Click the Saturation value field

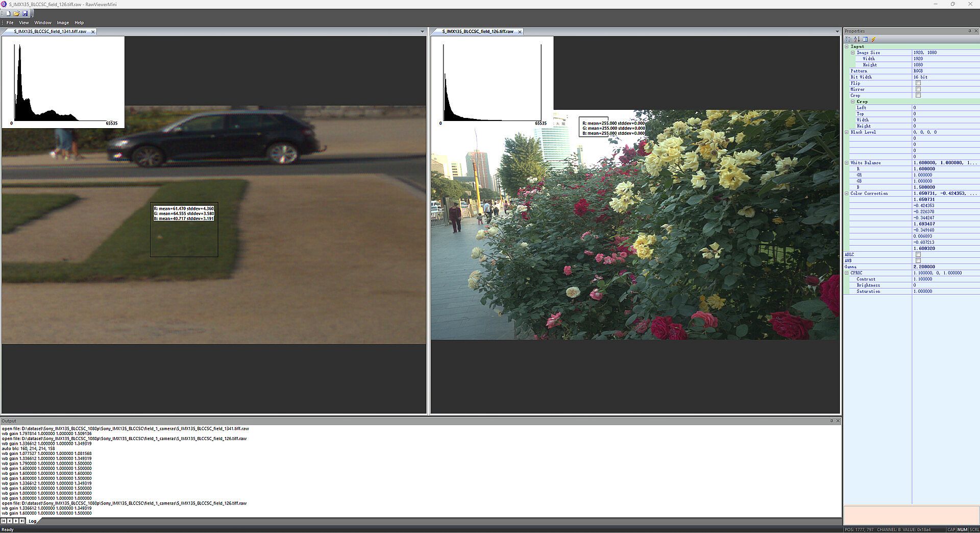coord(945,292)
